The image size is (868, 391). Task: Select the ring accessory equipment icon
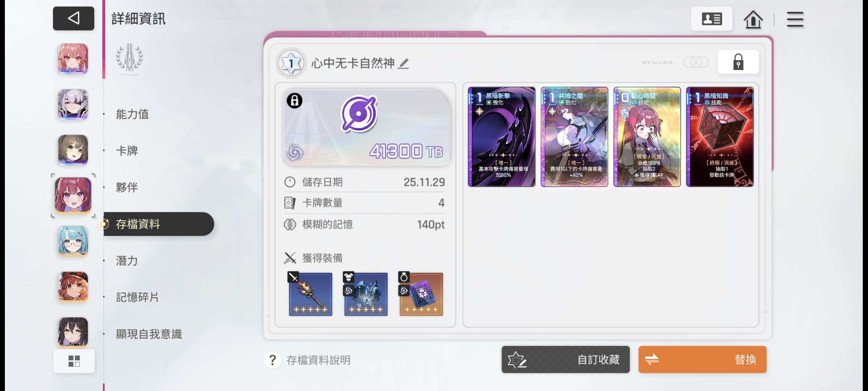[x=421, y=294]
